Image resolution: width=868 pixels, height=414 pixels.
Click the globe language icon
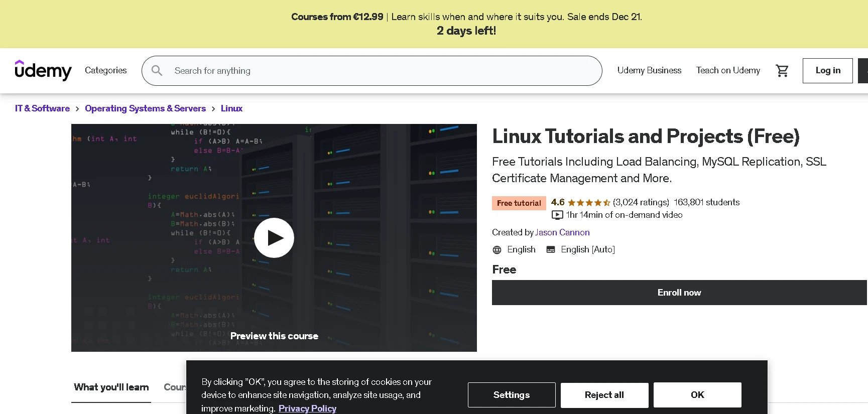point(497,250)
